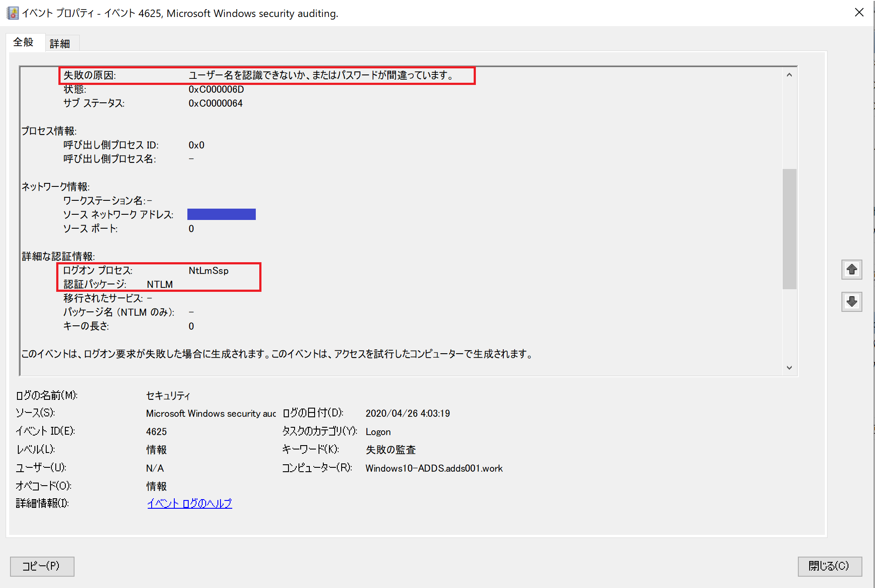Image resolution: width=875 pixels, height=588 pixels.
Task: Click the vertical scrollbar thumb in event description
Action: tap(789, 229)
